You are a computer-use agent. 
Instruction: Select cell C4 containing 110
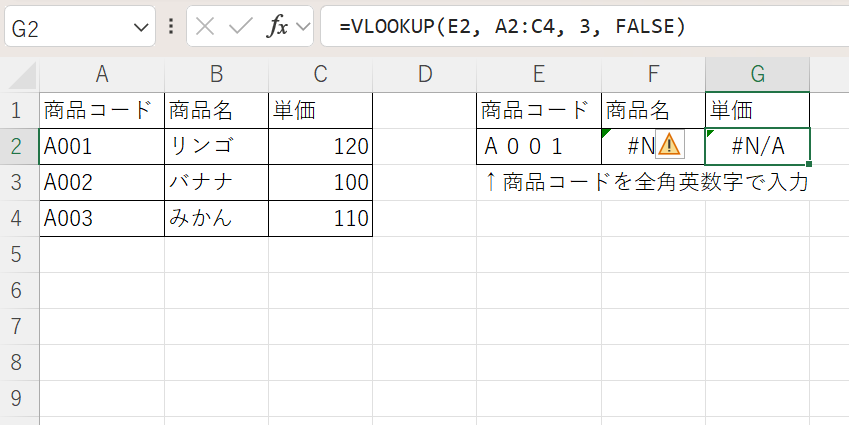pyautogui.click(x=321, y=219)
